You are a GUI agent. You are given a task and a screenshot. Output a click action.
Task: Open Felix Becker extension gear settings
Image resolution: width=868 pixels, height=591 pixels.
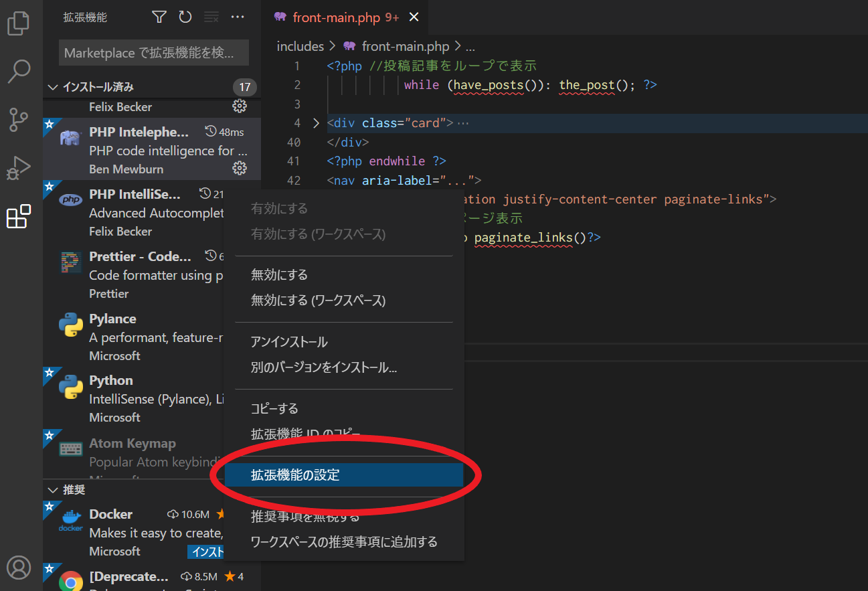239,106
